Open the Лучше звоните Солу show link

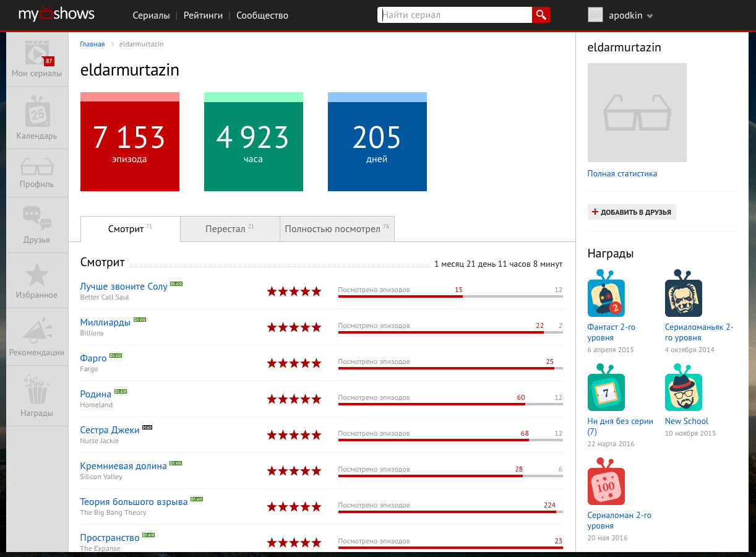point(124,287)
